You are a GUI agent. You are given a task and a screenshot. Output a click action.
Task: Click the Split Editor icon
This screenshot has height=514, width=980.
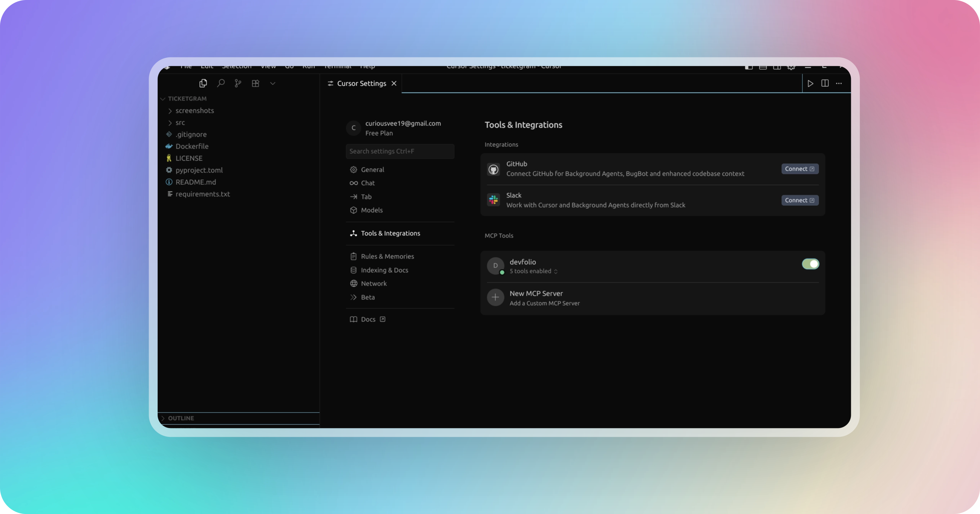(825, 83)
